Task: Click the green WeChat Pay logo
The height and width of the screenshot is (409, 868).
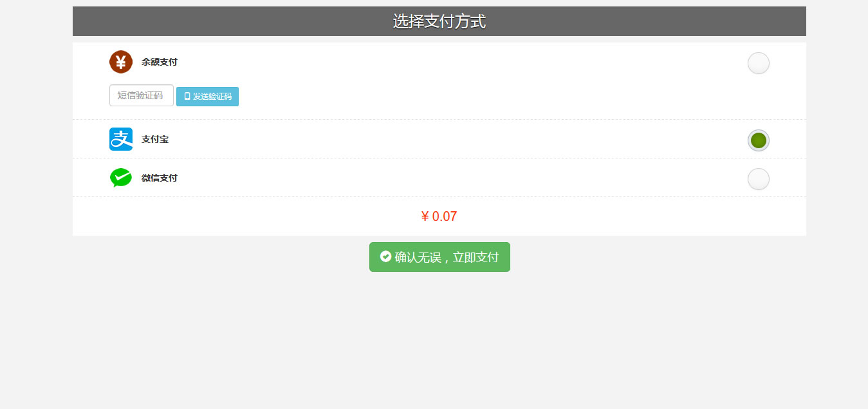Action: point(121,178)
